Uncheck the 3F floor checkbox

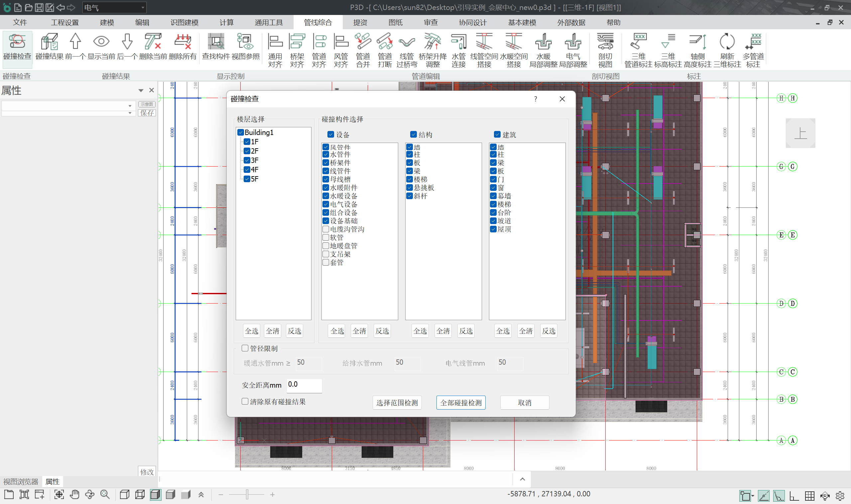point(247,160)
